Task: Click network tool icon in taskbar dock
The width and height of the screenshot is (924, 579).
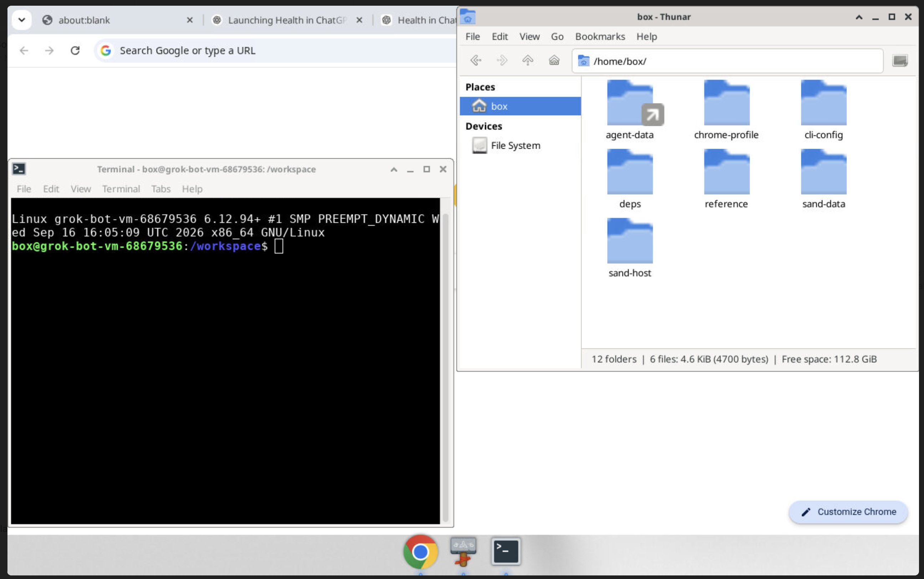Action: [x=463, y=552]
